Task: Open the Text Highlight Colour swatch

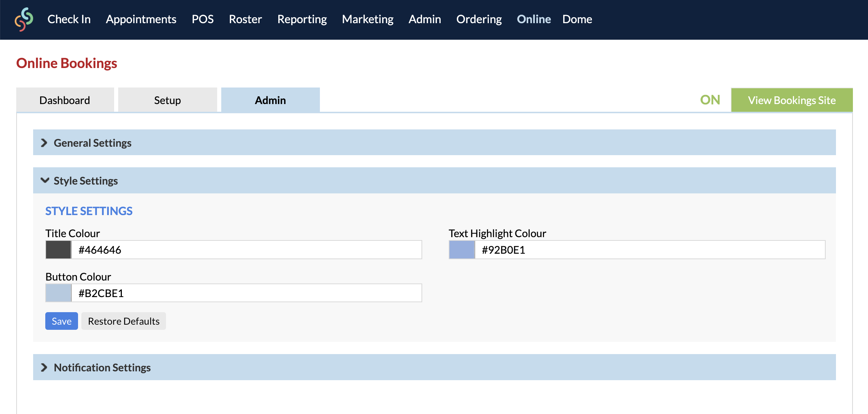Action: click(x=462, y=250)
